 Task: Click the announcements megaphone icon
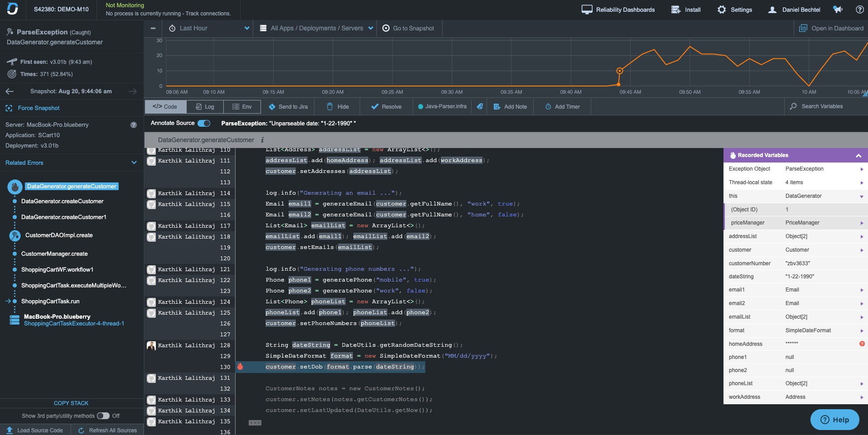(x=838, y=10)
